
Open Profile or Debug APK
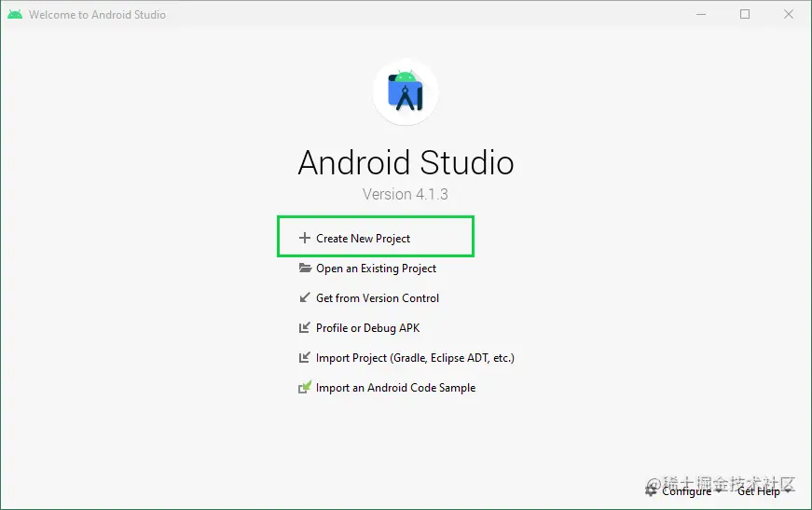367,328
